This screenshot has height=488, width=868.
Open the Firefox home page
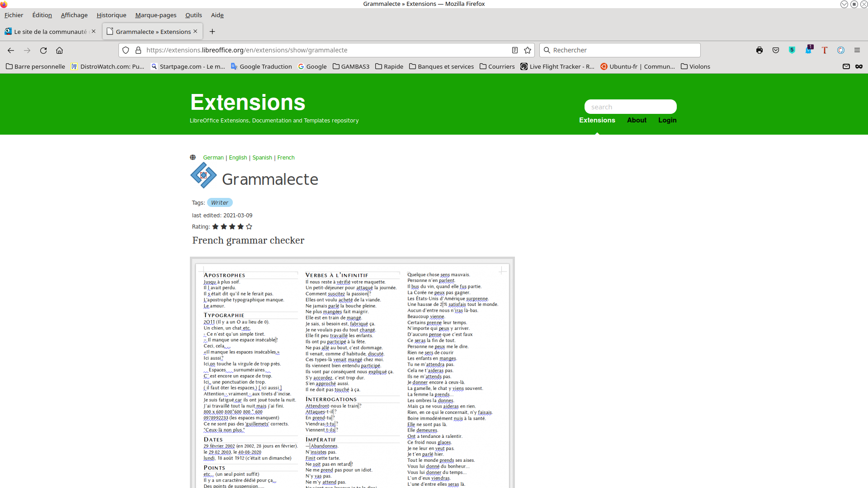point(59,50)
